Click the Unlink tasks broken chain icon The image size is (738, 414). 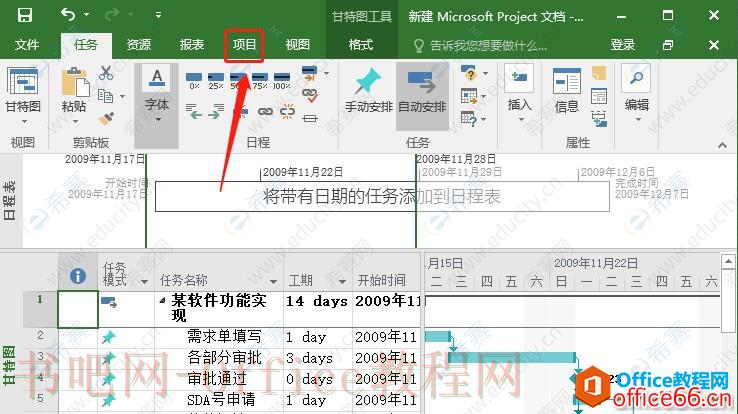click(288, 111)
